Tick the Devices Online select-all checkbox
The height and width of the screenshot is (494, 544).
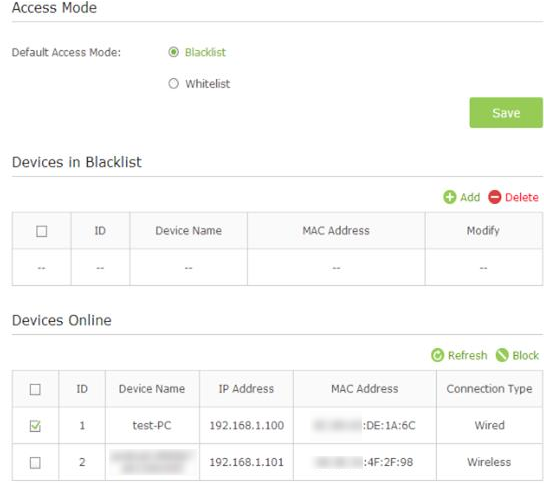tap(35, 389)
